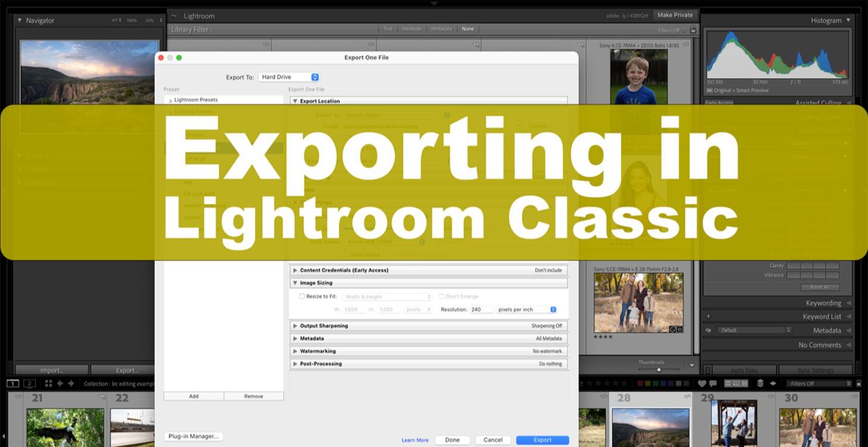Select the Metadata tab in Library Filter
868x447 pixels.
(x=441, y=29)
